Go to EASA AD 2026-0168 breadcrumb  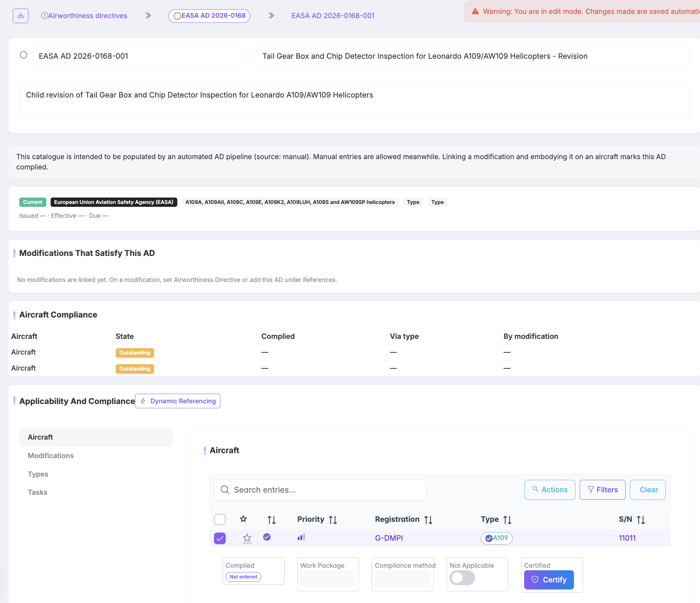click(209, 16)
